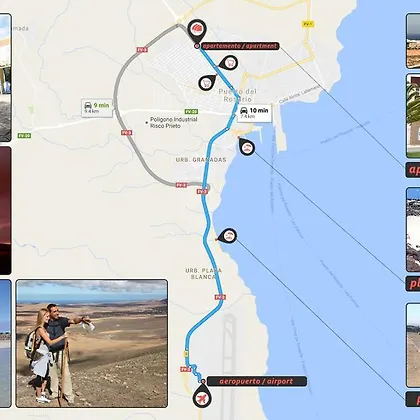Click the Puerto del Rosario city label
Image resolution: width=420 pixels, height=420 pixels.
coord(238,95)
